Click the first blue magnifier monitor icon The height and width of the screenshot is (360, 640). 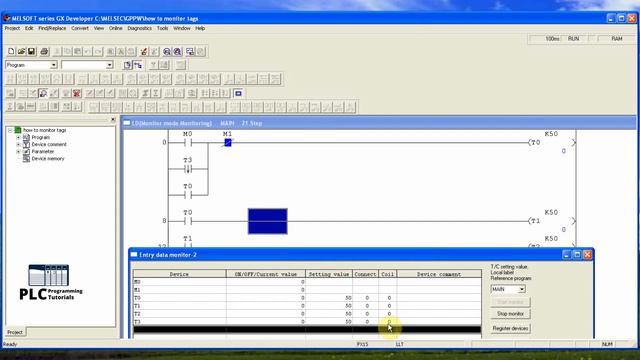(x=167, y=51)
